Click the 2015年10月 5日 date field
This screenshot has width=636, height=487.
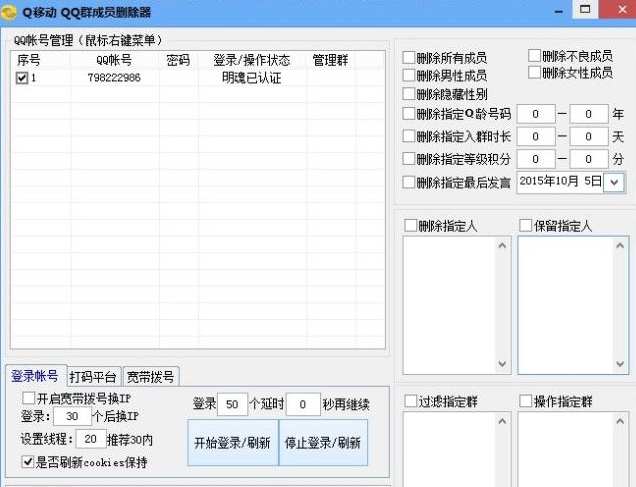pyautogui.click(x=560, y=182)
